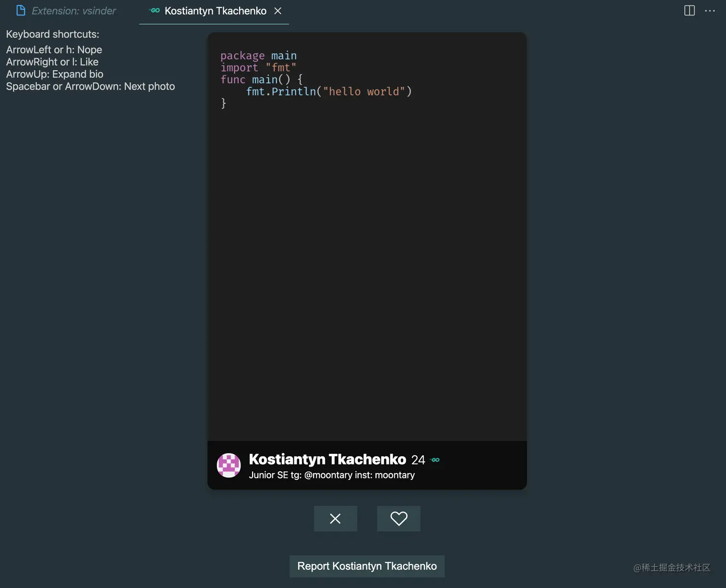Click the "func main() {" code line
This screenshot has width=726, height=588.
(x=262, y=79)
